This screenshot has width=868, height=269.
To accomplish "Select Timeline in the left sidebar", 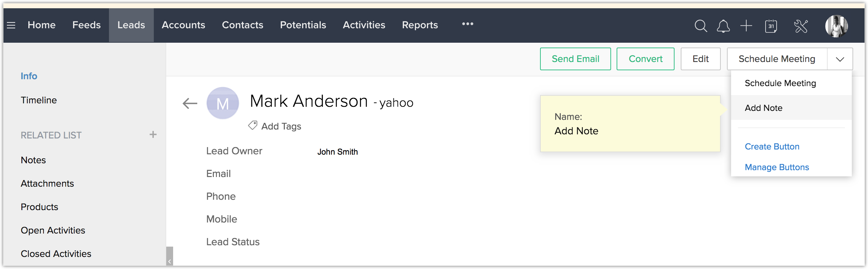I will click(x=39, y=100).
